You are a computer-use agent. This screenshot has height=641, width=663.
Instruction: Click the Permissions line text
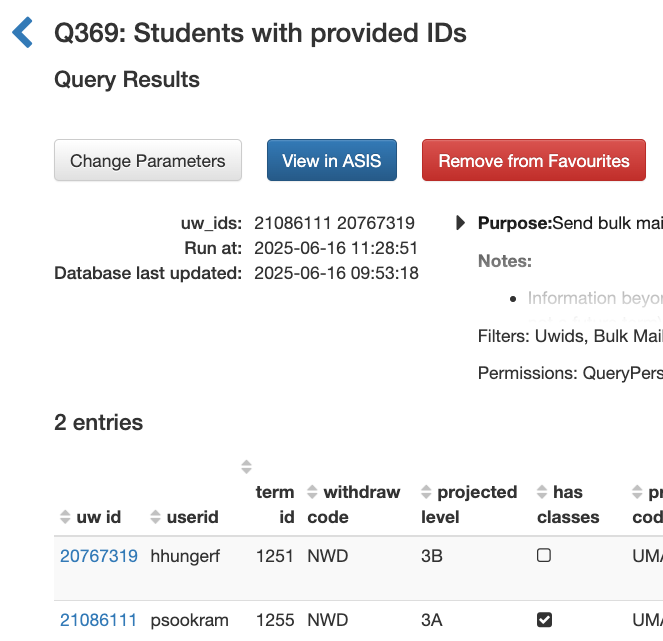[569, 373]
